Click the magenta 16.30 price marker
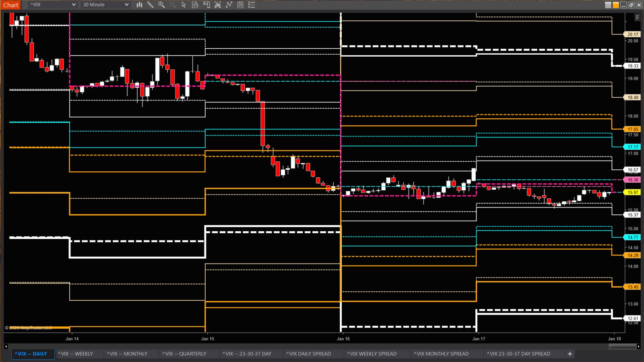 pos(633,180)
